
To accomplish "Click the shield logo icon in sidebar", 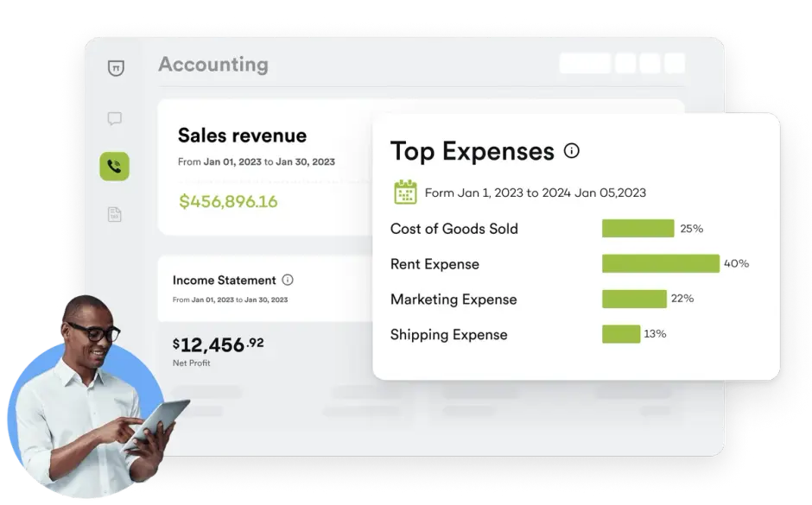I will pyautogui.click(x=116, y=68).
